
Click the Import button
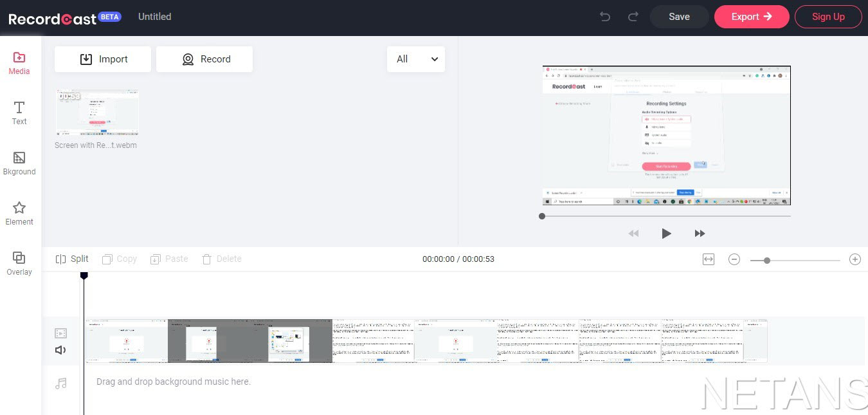pos(103,59)
